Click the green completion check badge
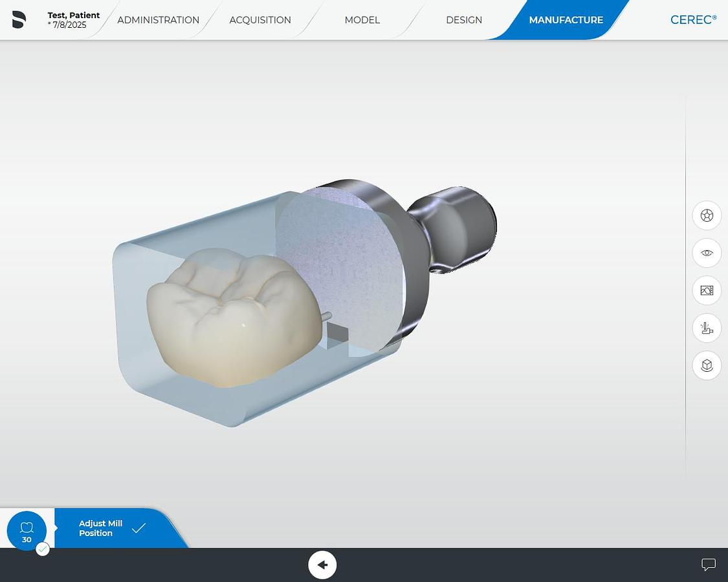The height and width of the screenshot is (582, 728). (x=43, y=548)
